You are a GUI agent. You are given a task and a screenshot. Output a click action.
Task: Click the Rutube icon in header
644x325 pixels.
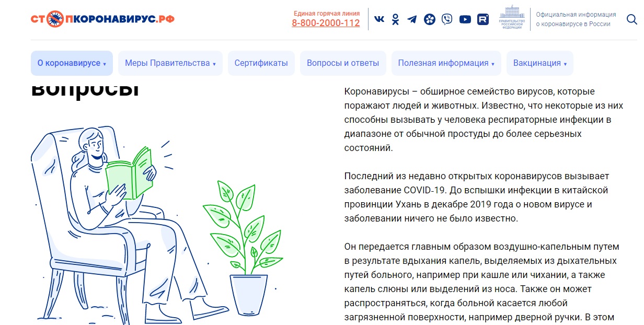click(483, 19)
